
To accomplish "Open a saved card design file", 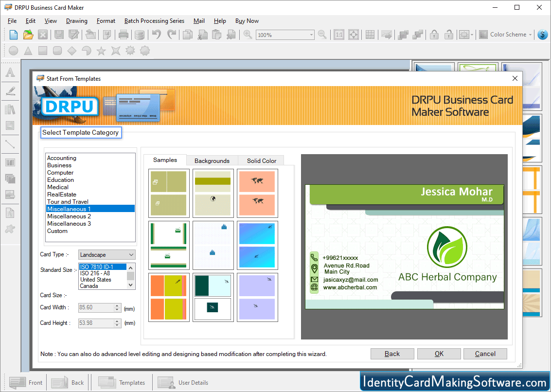I will coord(28,35).
